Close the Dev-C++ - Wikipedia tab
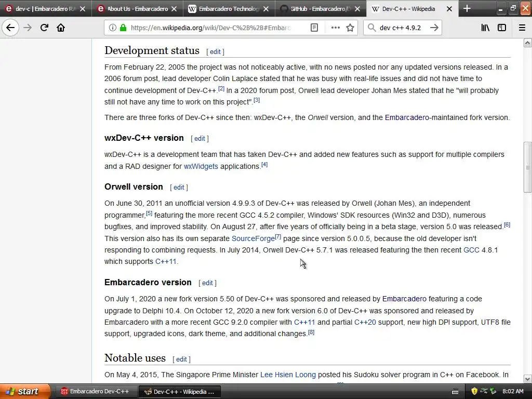 tap(449, 9)
